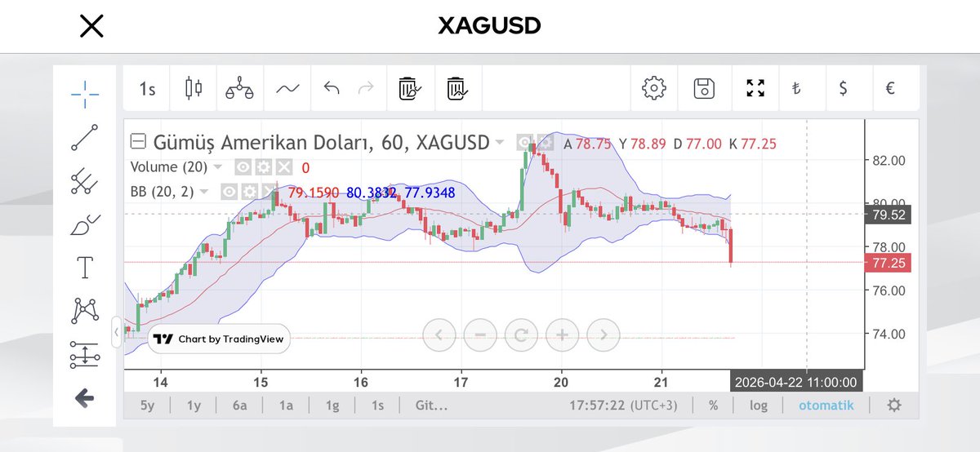Open the 1s interval selector
Image resolution: width=980 pixels, height=452 pixels.
[x=147, y=88]
